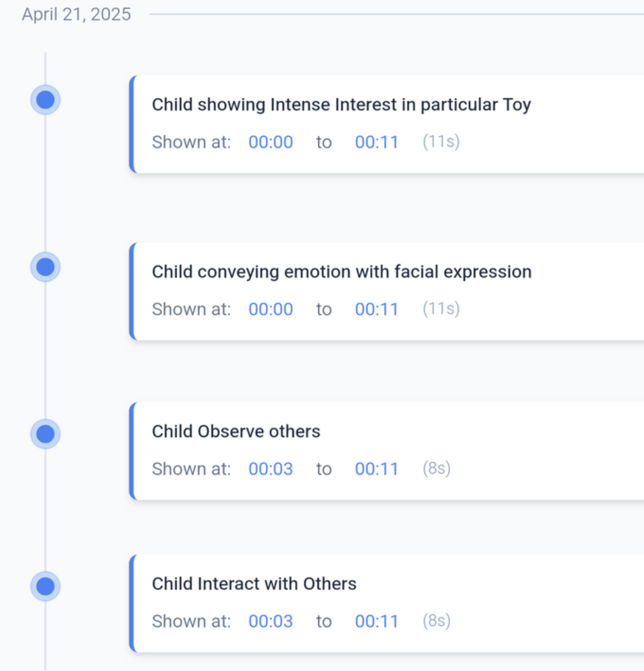Viewport: 644px width, 671px height.
Task: Open end timestamp 00:11 of Child Observe others
Action: point(376,469)
